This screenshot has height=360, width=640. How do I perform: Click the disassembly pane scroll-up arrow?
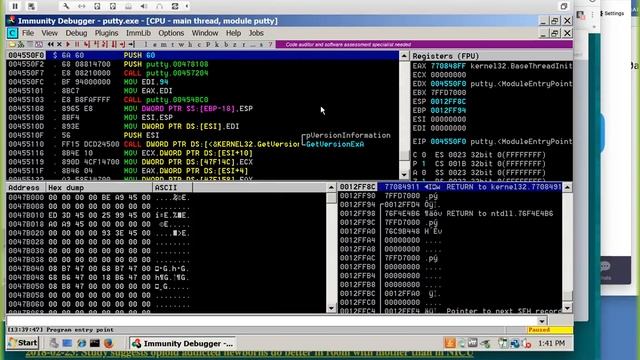pos(404,56)
